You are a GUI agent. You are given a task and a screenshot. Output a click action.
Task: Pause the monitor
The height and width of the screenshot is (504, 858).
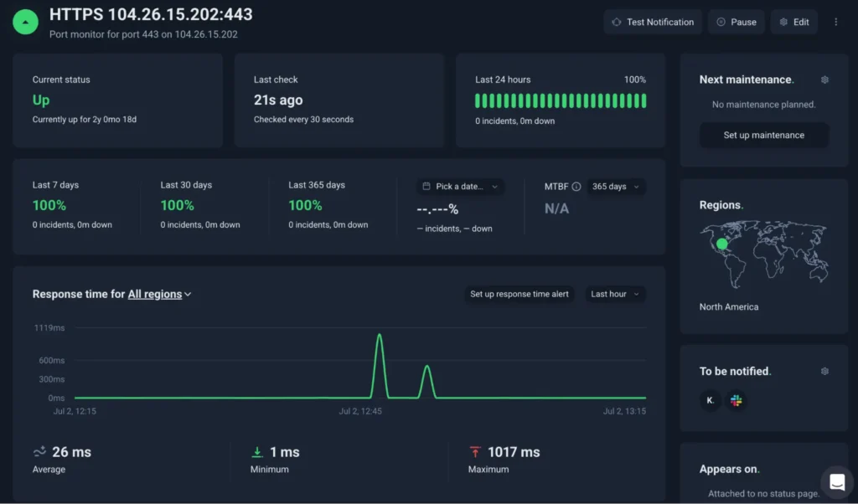(736, 22)
